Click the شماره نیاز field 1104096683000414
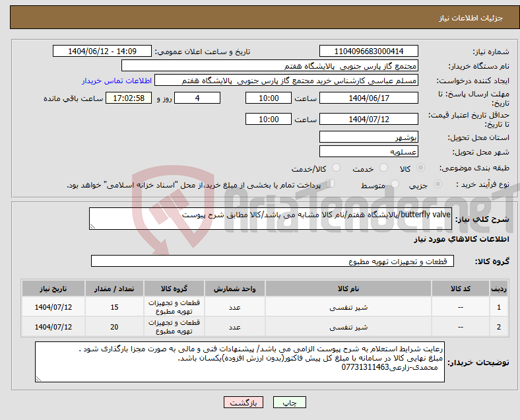The image size is (520, 420). point(368,52)
